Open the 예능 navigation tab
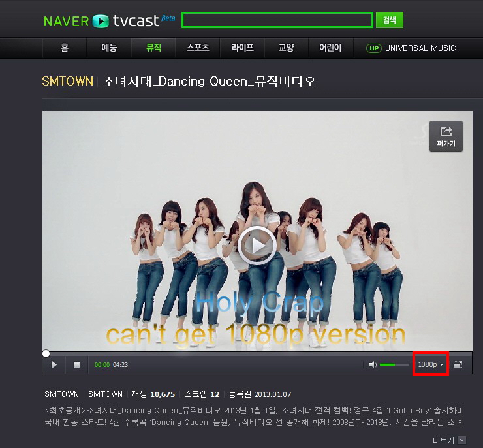The width and height of the screenshot is (483, 448). click(x=109, y=48)
